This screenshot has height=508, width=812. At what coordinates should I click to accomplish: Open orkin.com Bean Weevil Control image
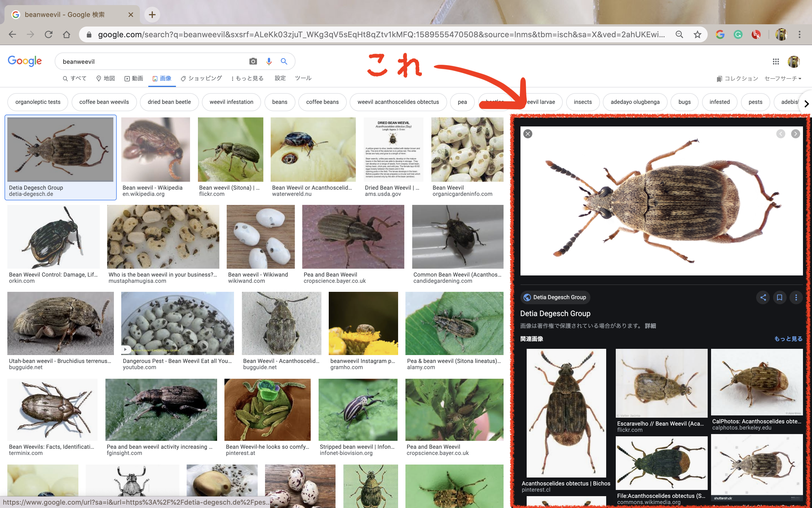coord(54,237)
